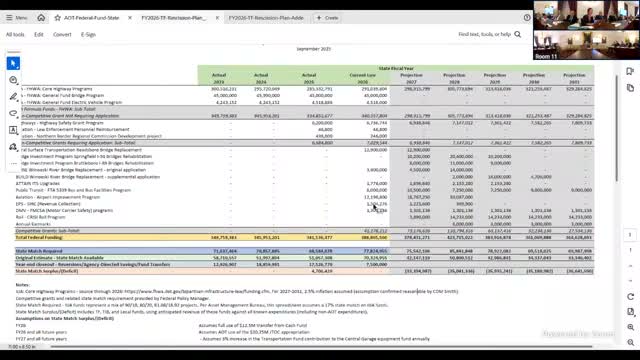
Task: Click the search magnifier icon
Action: tap(518, 34)
